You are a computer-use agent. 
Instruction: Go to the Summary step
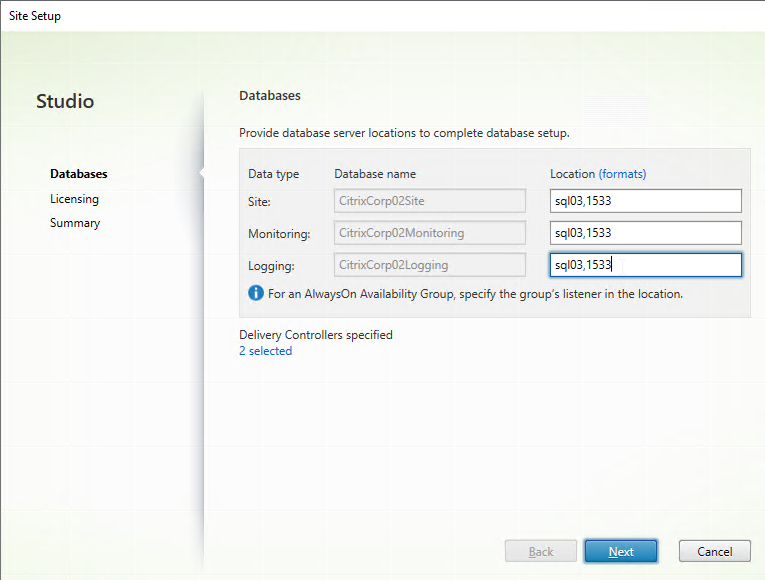(75, 223)
